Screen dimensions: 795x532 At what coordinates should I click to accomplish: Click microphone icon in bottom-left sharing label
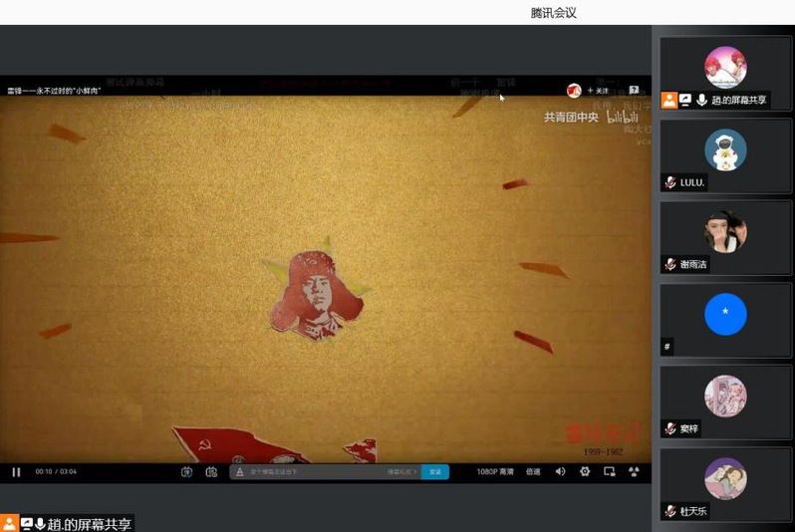click(40, 523)
